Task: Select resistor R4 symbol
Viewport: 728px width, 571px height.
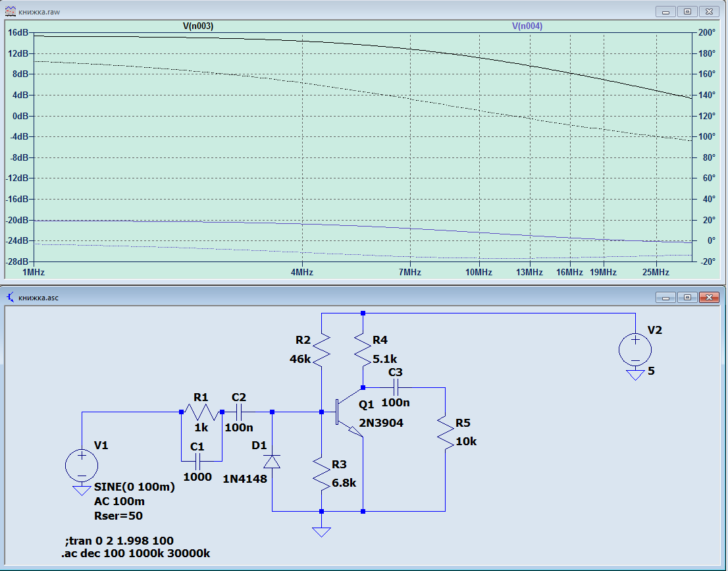Action: [363, 350]
